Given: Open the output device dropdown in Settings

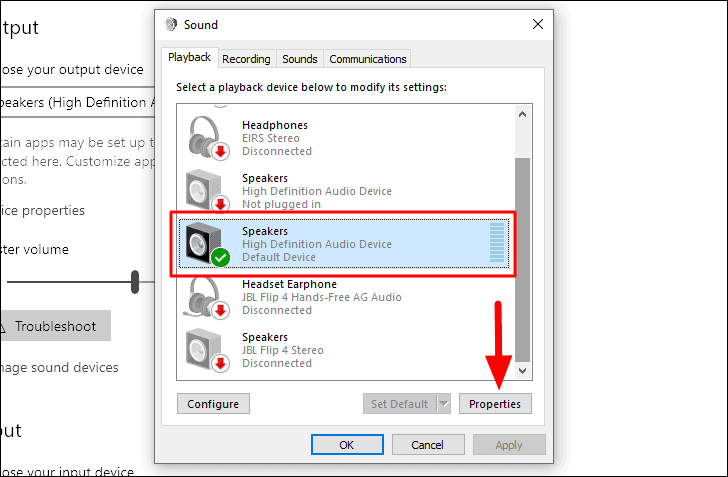Looking at the screenshot, I should click(x=75, y=102).
